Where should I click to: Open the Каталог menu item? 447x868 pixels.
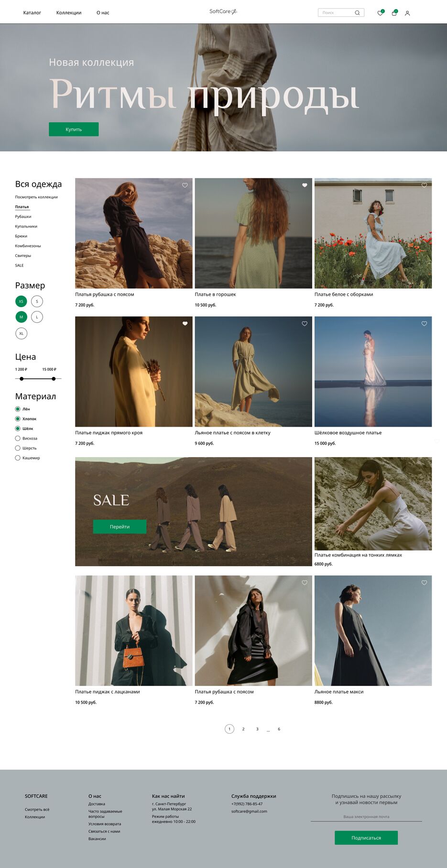click(x=32, y=13)
